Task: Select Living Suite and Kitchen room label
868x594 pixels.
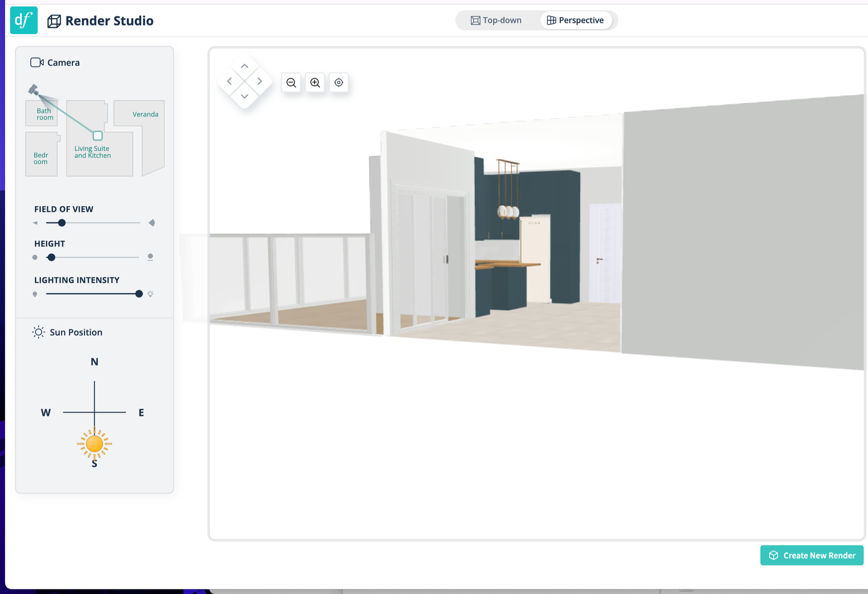Action: (x=92, y=152)
